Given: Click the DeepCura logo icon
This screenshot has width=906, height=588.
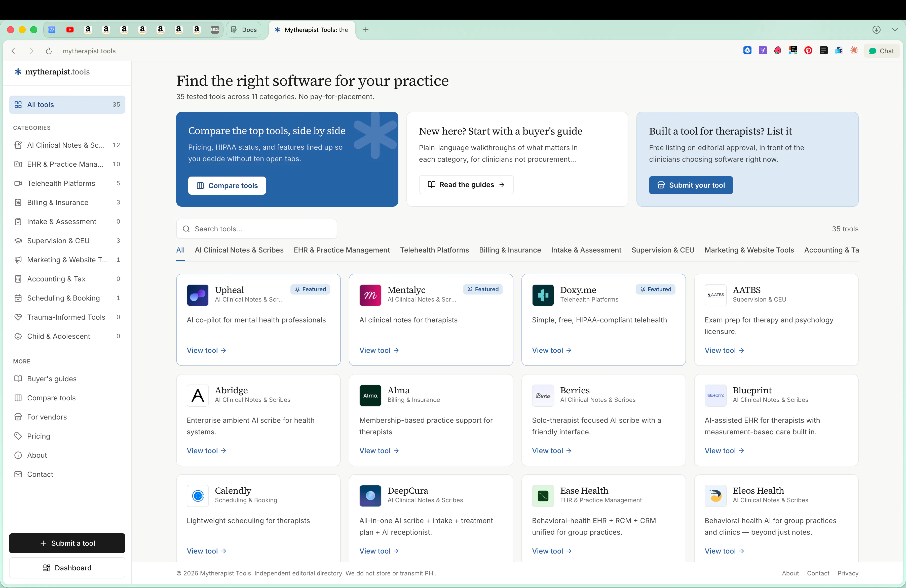Looking at the screenshot, I should 370,496.
